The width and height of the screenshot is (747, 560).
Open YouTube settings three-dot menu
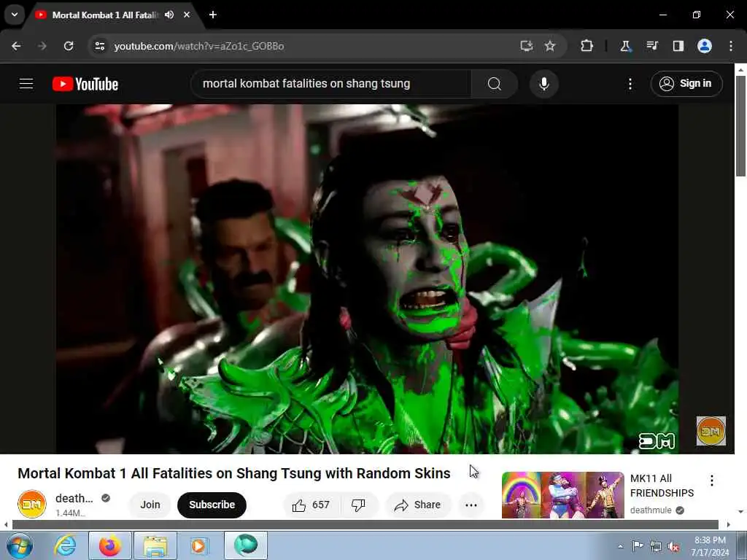630,84
